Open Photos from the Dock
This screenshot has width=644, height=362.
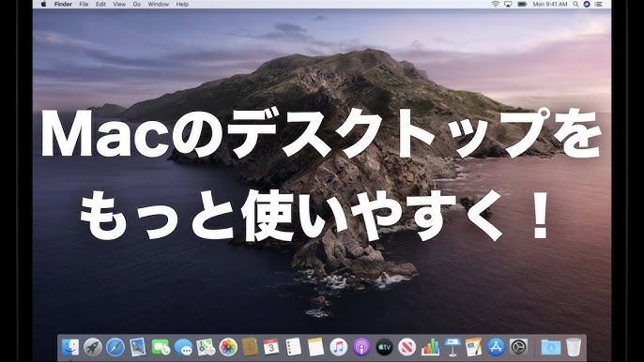228,348
